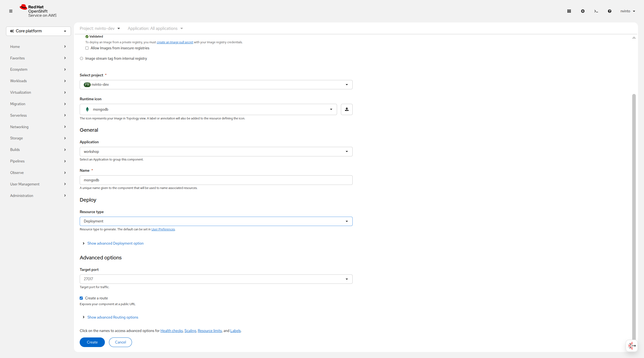Toggle the hamburger navigation menu
Viewport: 644px width, 358px height.
pos(11,11)
